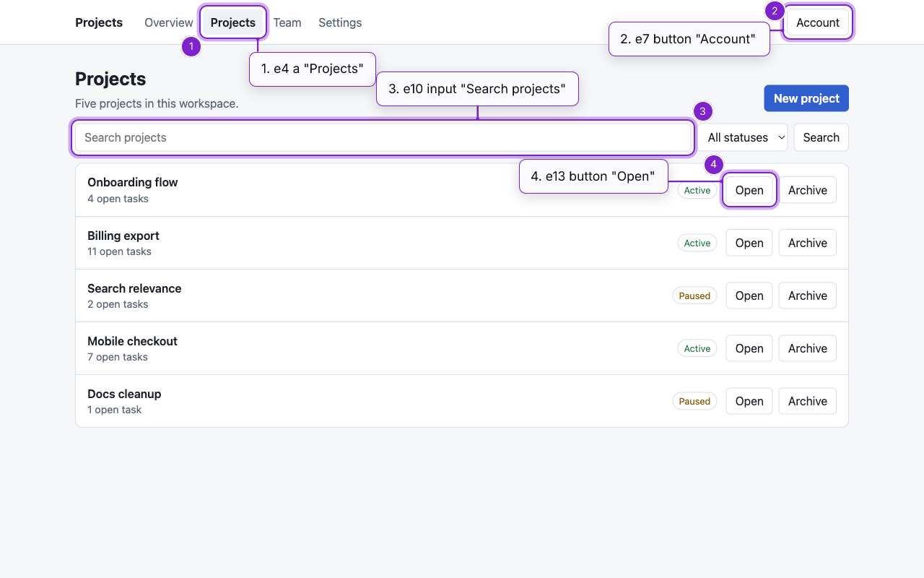Select the Docs cleanup project name
Image resolution: width=924 pixels, height=578 pixels.
click(124, 394)
